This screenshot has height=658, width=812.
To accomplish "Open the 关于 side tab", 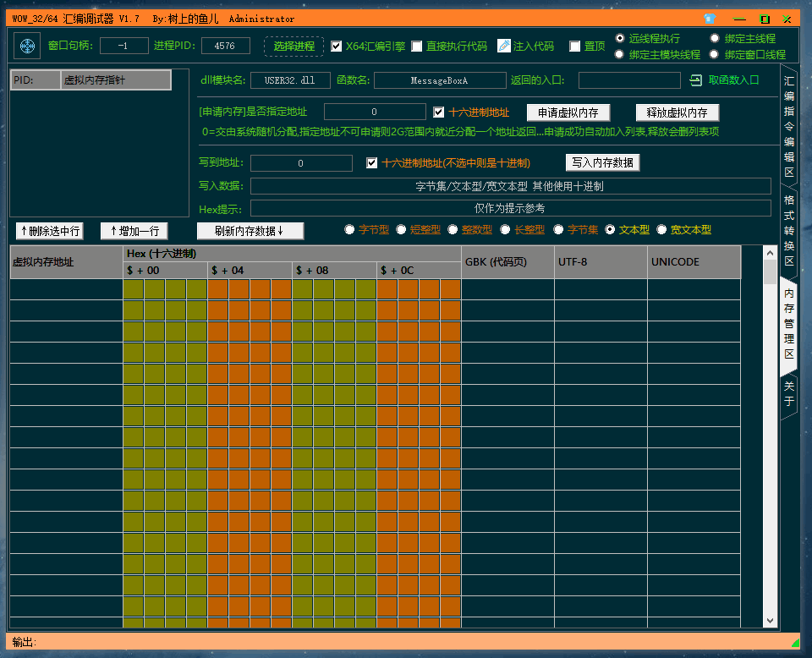I will coord(788,393).
